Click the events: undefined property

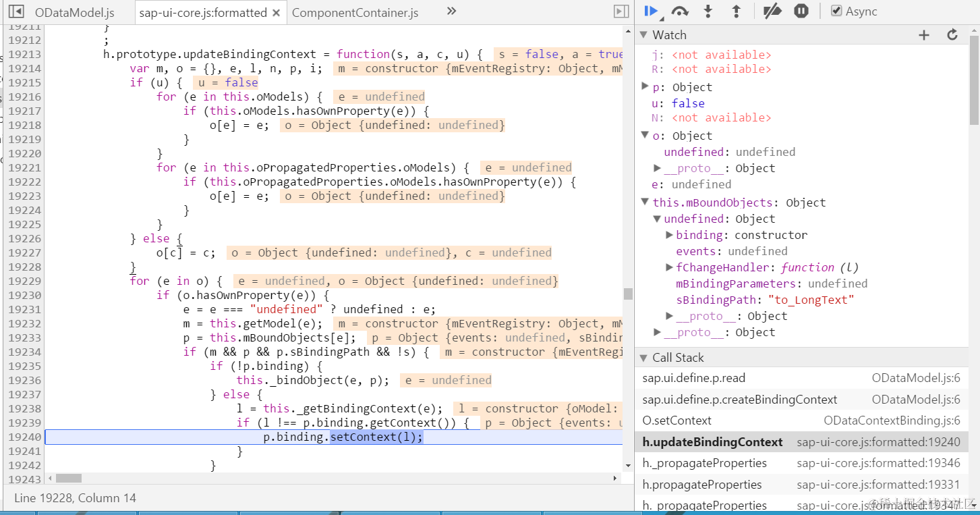(x=732, y=251)
